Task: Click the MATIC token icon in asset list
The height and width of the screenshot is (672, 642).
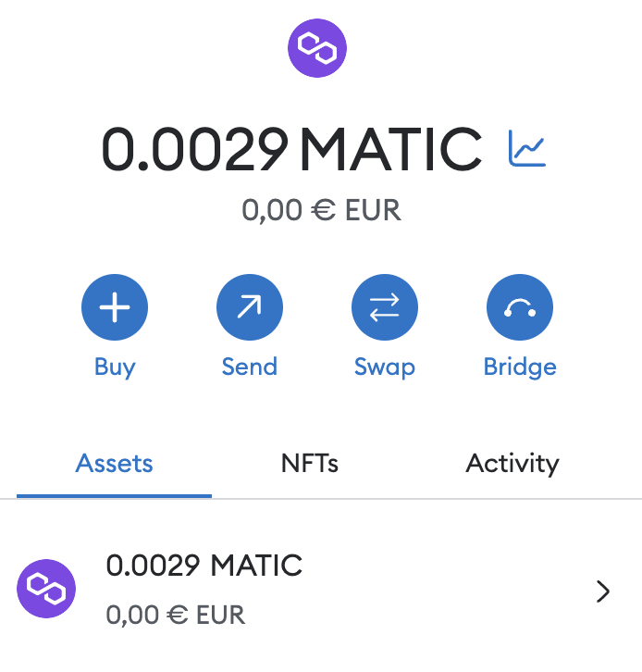Action: click(46, 589)
